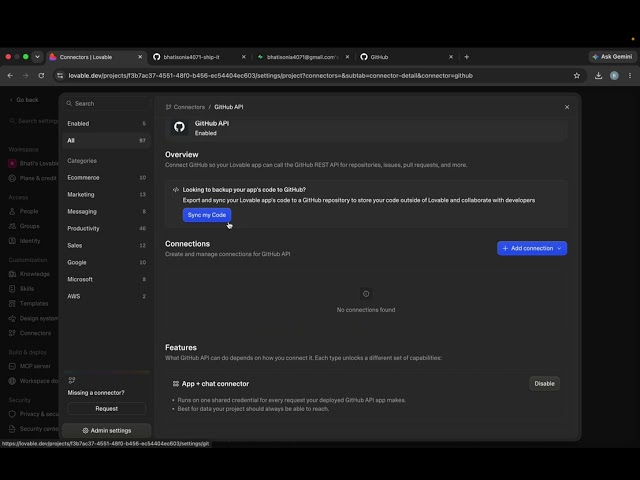Open a new browser tab
Image resolution: width=640 pixels, height=480 pixels.
click(x=467, y=57)
